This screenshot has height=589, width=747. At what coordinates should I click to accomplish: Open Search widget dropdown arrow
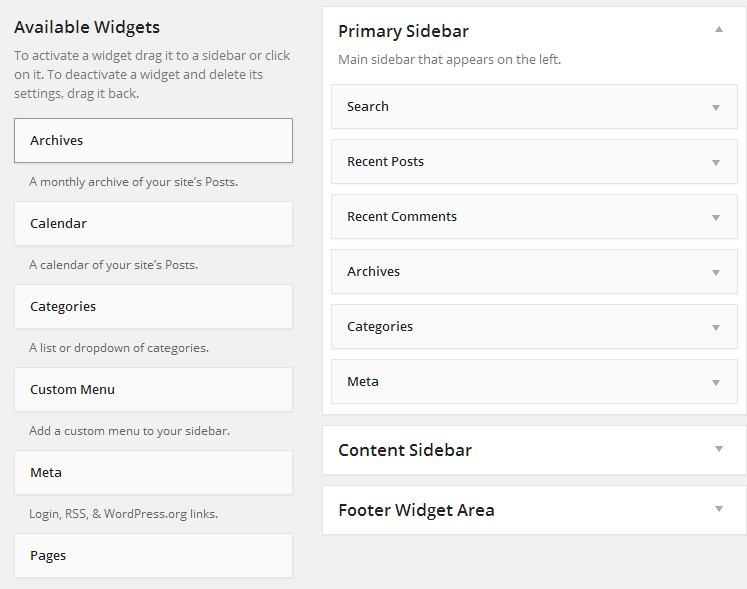[716, 107]
